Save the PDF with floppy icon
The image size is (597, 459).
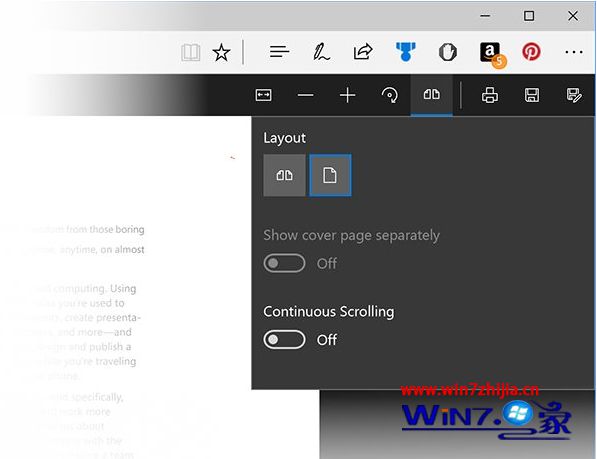(532, 95)
